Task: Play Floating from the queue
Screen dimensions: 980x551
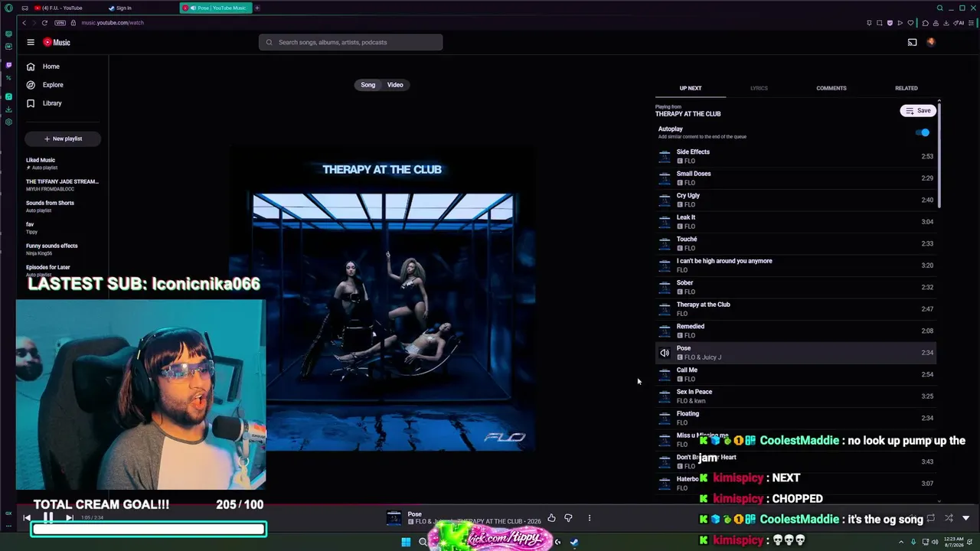Action: click(x=796, y=418)
